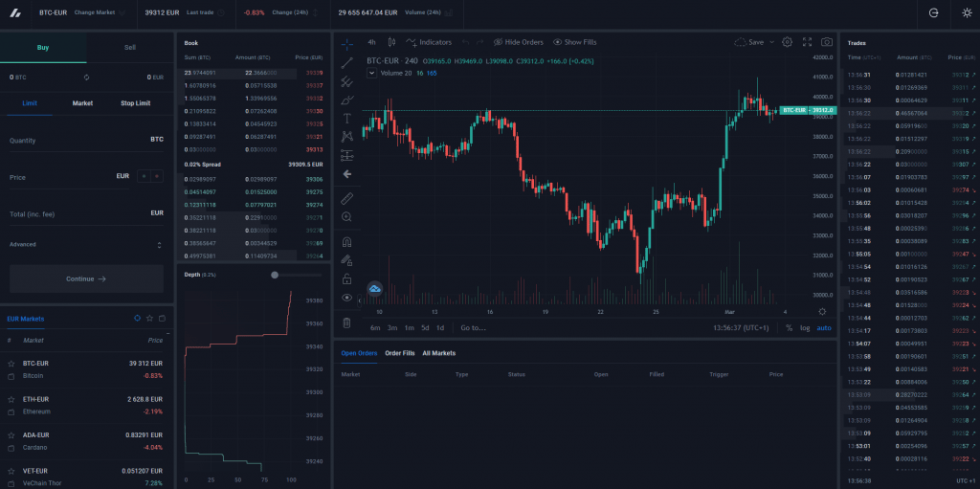Open the pitchfork and Gann tools

(346, 81)
